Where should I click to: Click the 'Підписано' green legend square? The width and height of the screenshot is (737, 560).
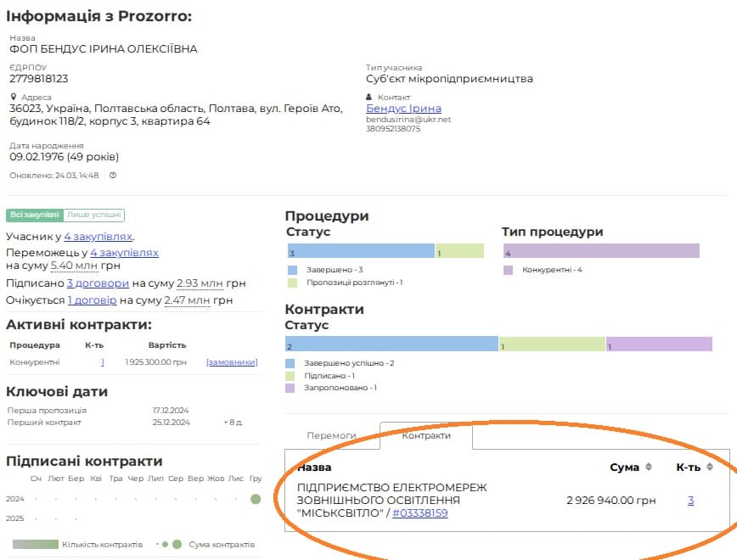[290, 375]
